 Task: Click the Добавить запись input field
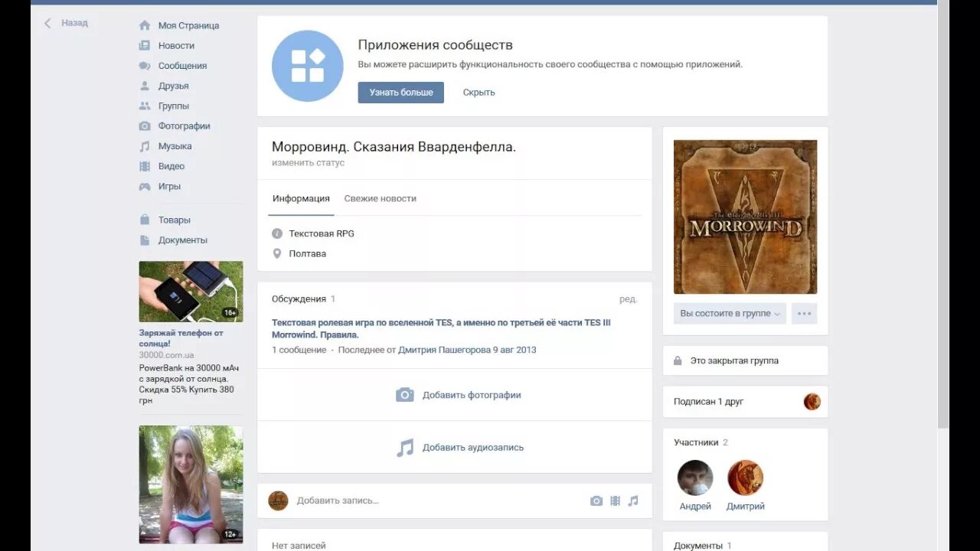(440, 500)
